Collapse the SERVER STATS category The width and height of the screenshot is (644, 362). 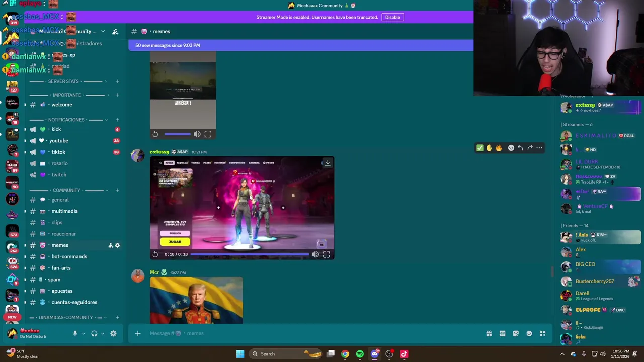68,81
